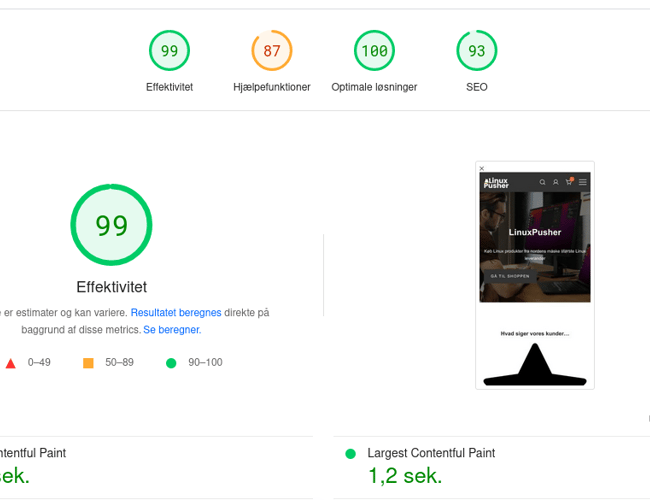Click the orange square 50–89 legend icon
Screen dimensions: 650x500
click(88, 363)
